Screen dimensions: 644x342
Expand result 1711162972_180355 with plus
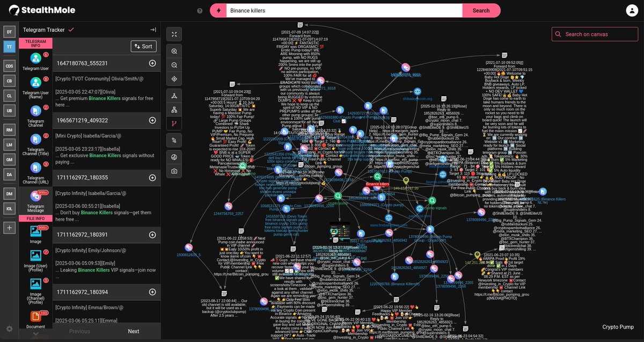pyautogui.click(x=152, y=178)
